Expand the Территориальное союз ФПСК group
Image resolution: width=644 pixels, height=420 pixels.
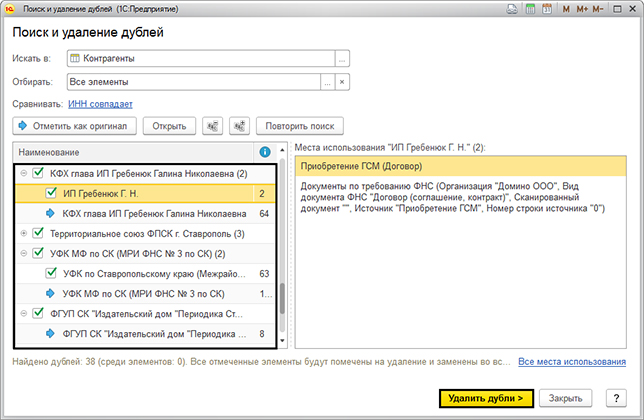click(x=24, y=233)
